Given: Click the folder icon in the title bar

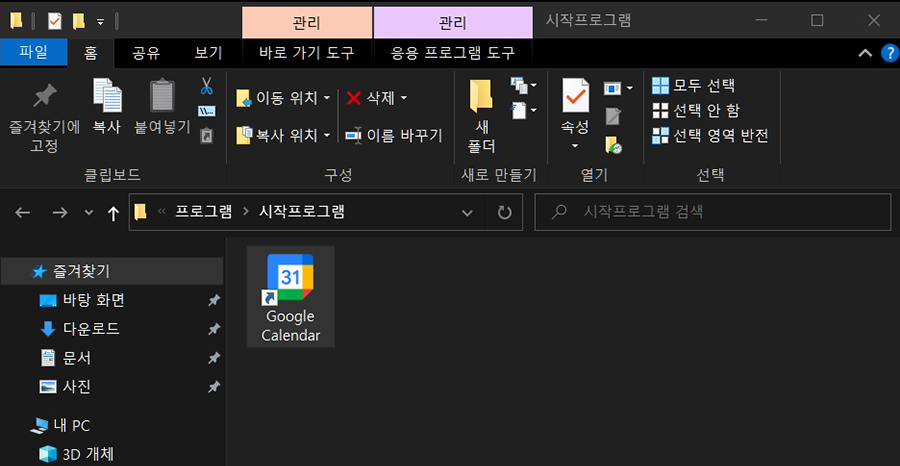Looking at the screenshot, I should click(x=16, y=22).
